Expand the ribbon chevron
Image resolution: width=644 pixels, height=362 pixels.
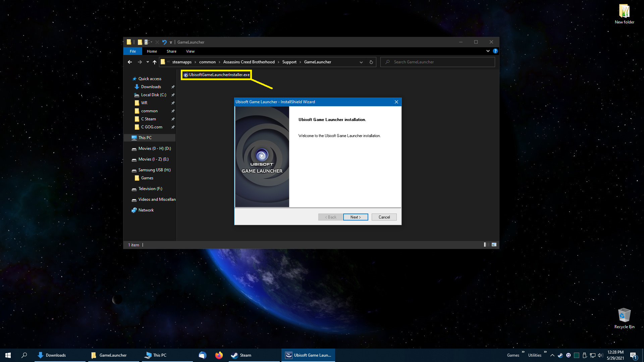[x=488, y=51]
